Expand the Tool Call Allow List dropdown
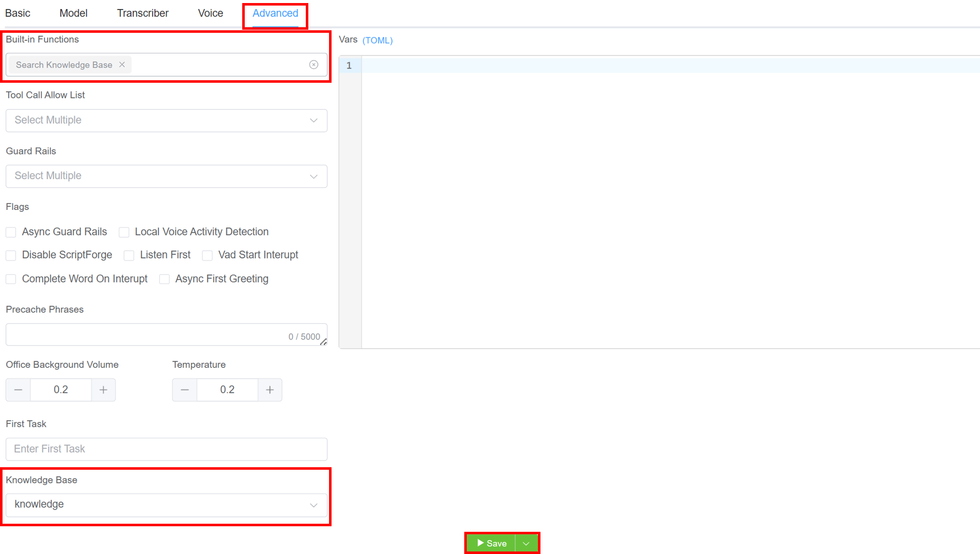The height and width of the screenshot is (554, 980). [167, 121]
